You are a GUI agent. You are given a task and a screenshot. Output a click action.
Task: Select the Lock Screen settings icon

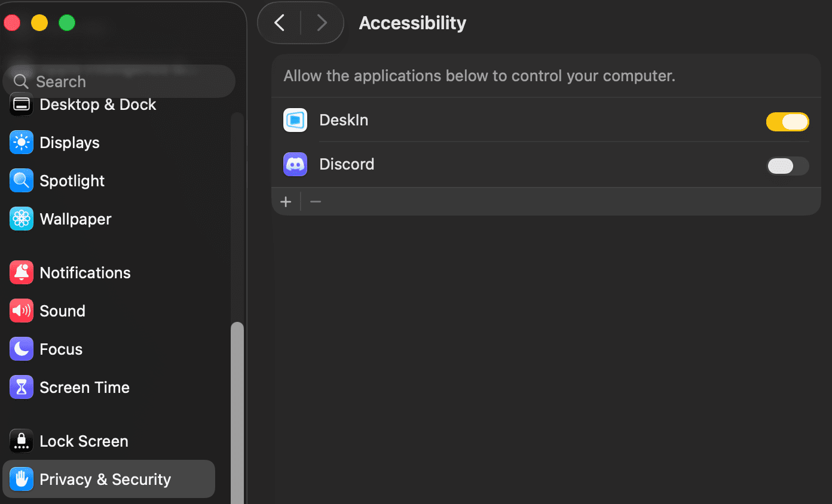[21, 441]
